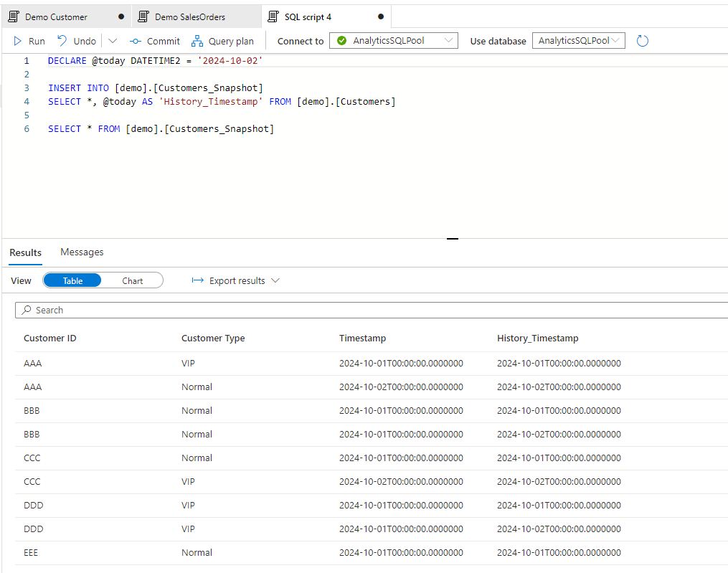Refresh the database list icon
Screen dimensions: 728x573
[642, 41]
